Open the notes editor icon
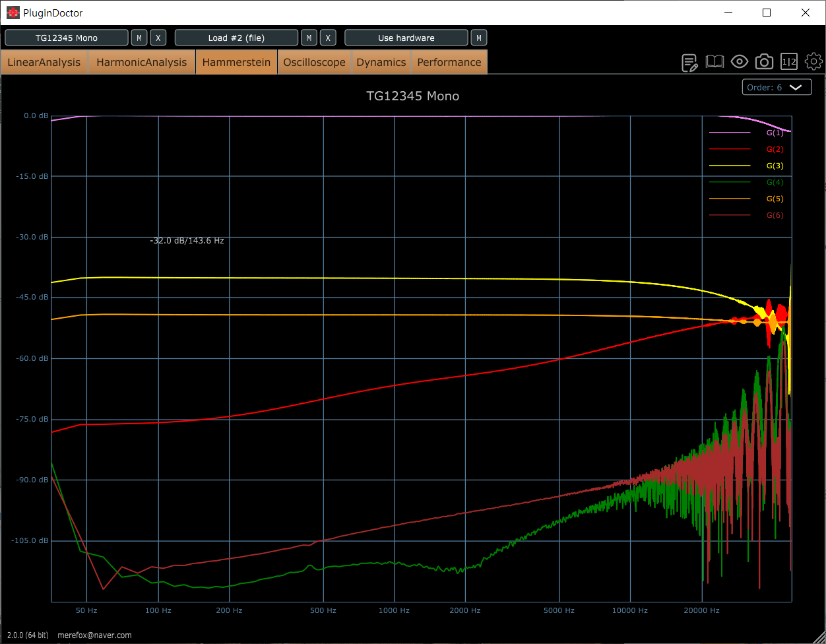826x644 pixels. pyautogui.click(x=690, y=63)
